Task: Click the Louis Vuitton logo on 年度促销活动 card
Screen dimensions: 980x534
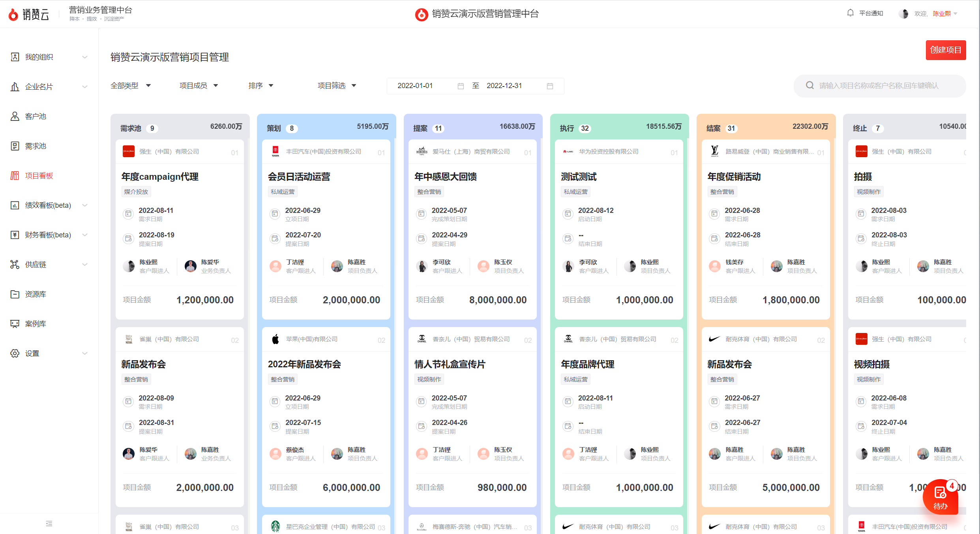Action: click(x=715, y=151)
